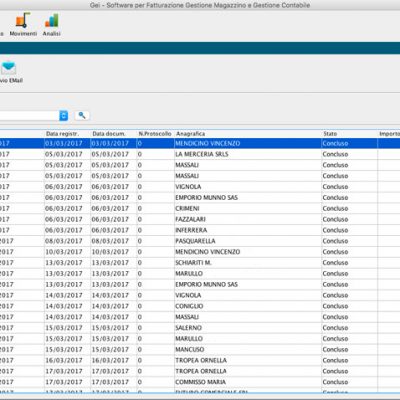Click 16/03/2017 in Data registr. column

64,360
